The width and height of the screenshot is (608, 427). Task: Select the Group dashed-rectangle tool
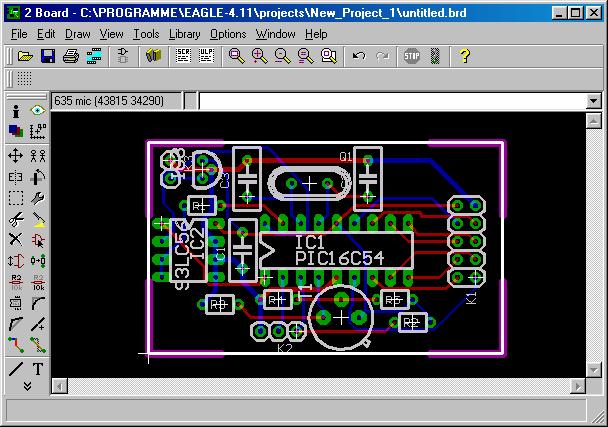pyautogui.click(x=16, y=198)
